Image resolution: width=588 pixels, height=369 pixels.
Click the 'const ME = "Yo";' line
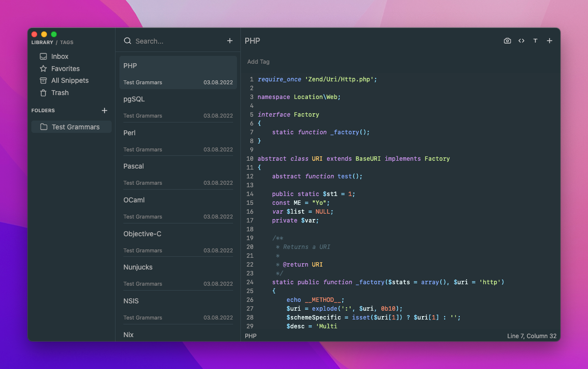[301, 203]
